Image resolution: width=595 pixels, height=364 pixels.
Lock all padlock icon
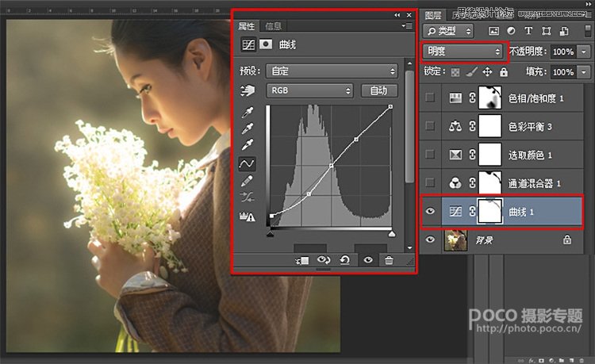[x=504, y=71]
